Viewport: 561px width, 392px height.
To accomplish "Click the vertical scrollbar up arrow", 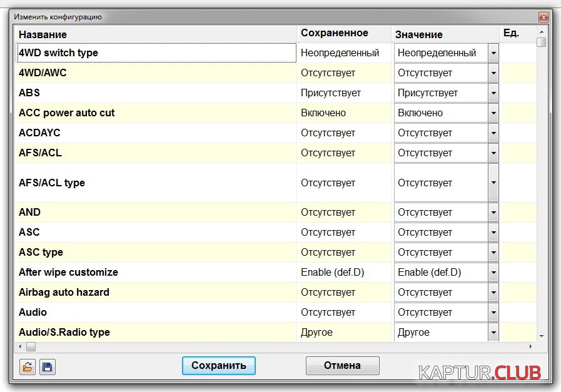I will (x=541, y=31).
